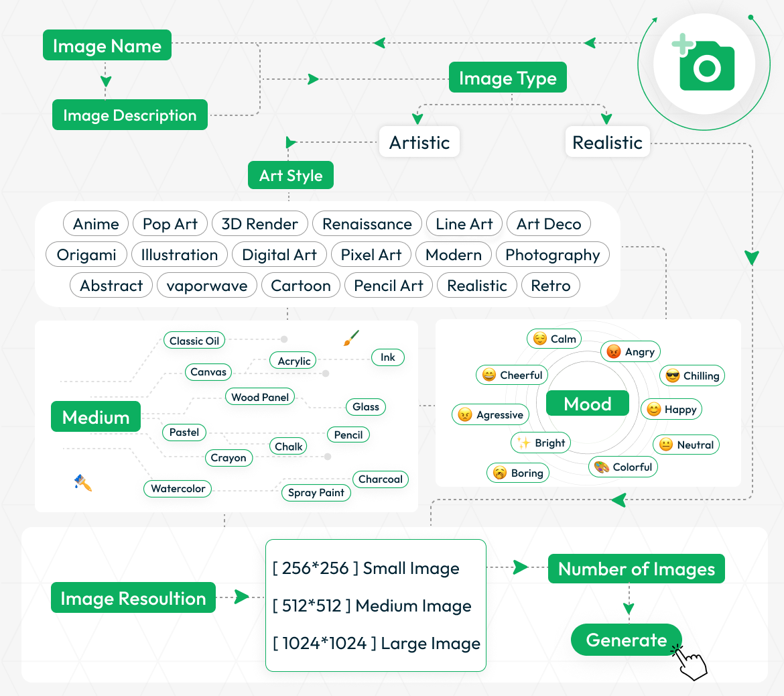This screenshot has height=696, width=784.
Task: Select the Classic Oil medium
Action: [194, 341]
